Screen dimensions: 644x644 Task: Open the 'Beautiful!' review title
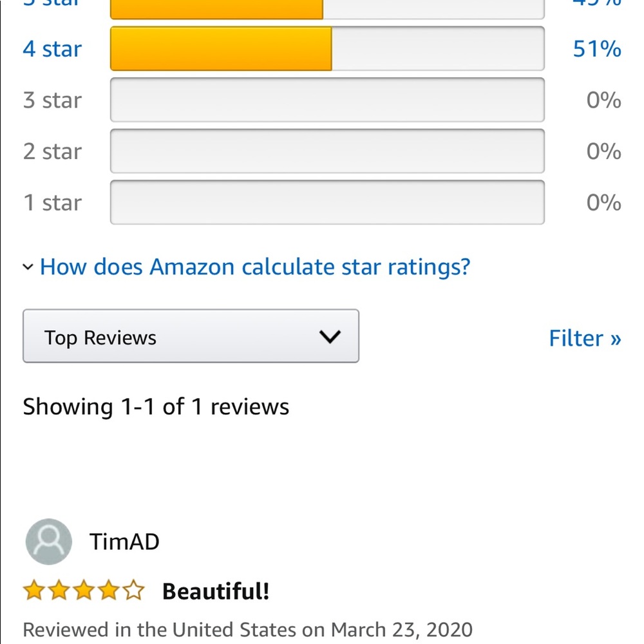click(216, 591)
